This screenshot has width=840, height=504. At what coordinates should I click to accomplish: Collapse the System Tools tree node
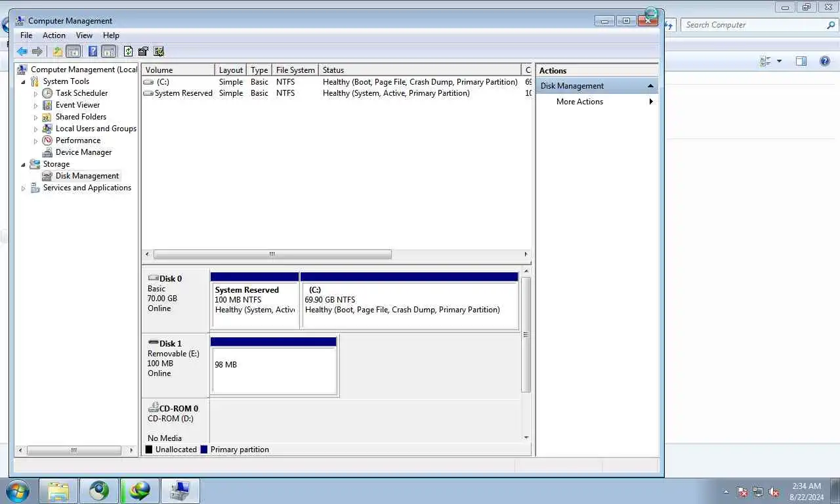[x=24, y=81]
